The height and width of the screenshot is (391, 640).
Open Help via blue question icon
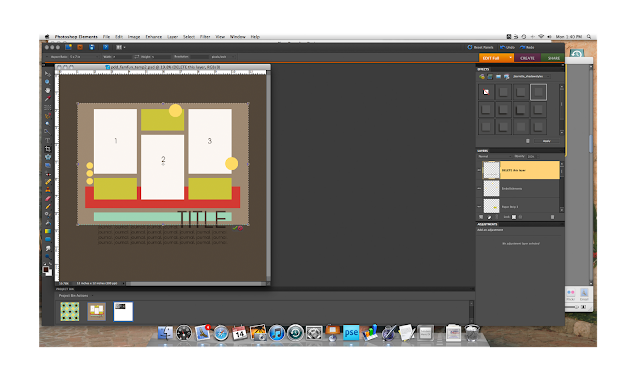[x=105, y=47]
